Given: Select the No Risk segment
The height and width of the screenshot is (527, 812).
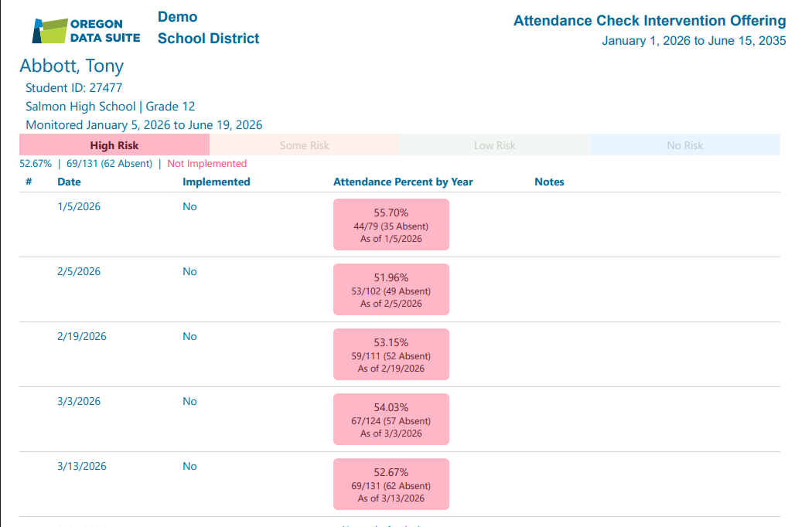Looking at the screenshot, I should pyautogui.click(x=684, y=145).
